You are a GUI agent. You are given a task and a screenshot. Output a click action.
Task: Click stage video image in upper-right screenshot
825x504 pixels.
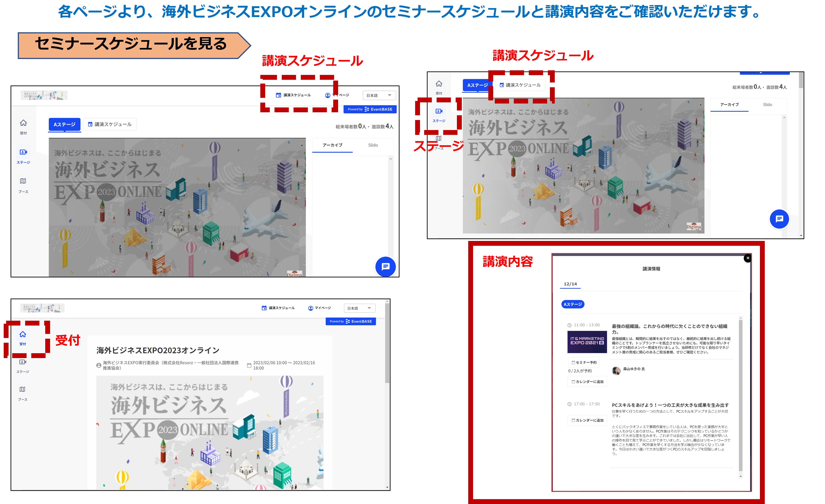(x=583, y=166)
